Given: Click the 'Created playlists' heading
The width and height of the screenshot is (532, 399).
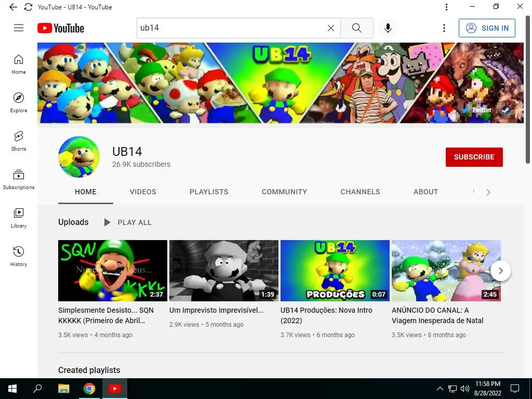Looking at the screenshot, I should [x=89, y=370].
